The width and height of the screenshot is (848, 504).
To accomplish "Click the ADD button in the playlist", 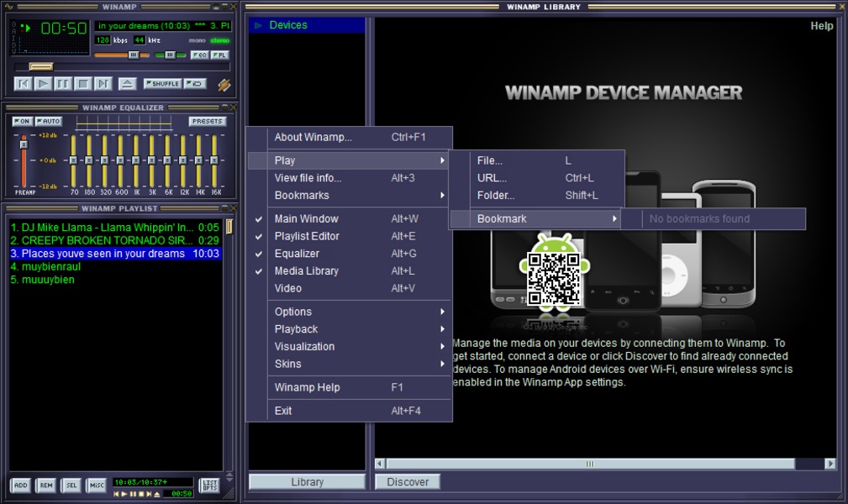I will 21,486.
